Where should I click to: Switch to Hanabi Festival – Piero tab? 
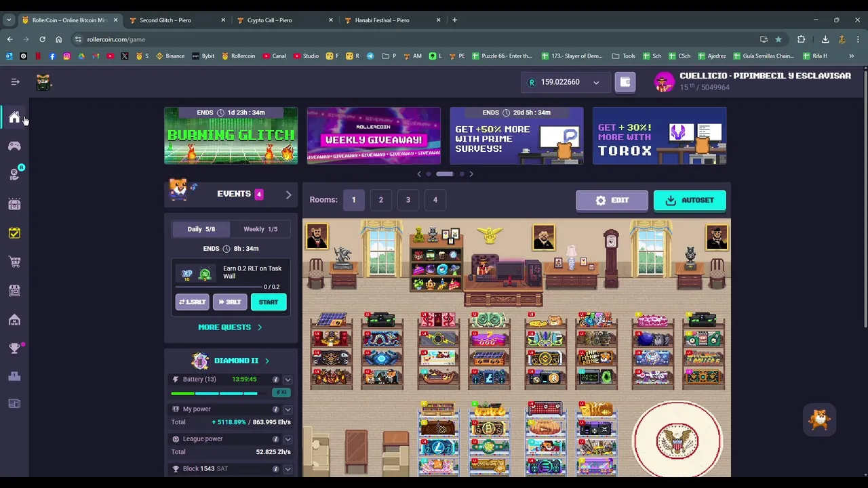point(392,20)
